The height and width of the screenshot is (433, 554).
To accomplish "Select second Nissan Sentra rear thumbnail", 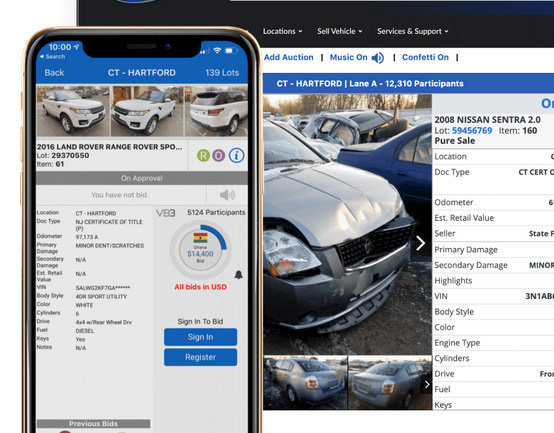I will 390,383.
